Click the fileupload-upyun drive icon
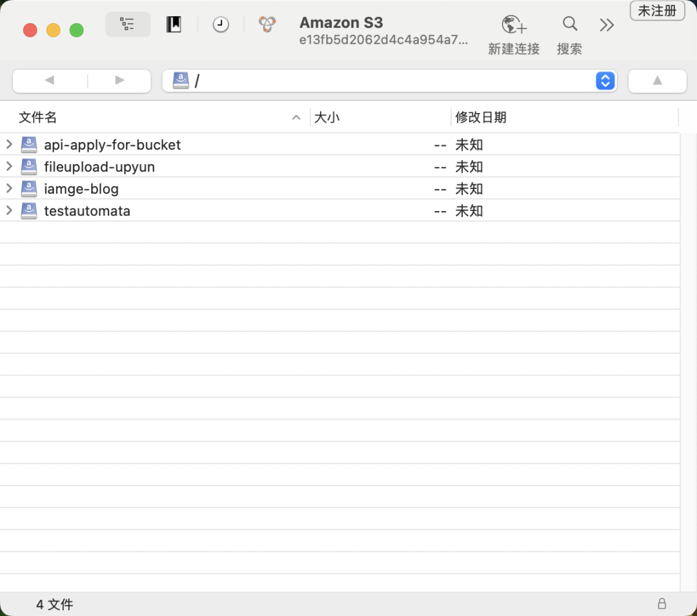Image resolution: width=697 pixels, height=616 pixels. 29,167
